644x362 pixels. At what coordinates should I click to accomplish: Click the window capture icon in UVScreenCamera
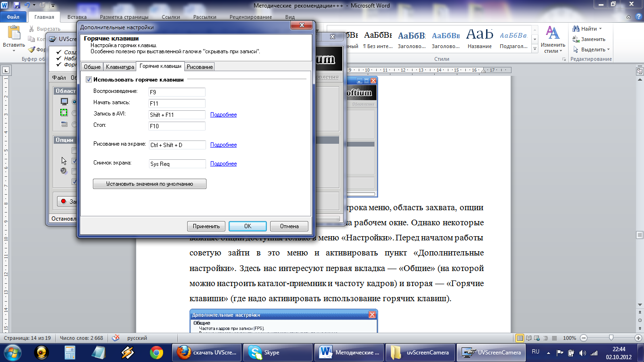[x=64, y=124]
